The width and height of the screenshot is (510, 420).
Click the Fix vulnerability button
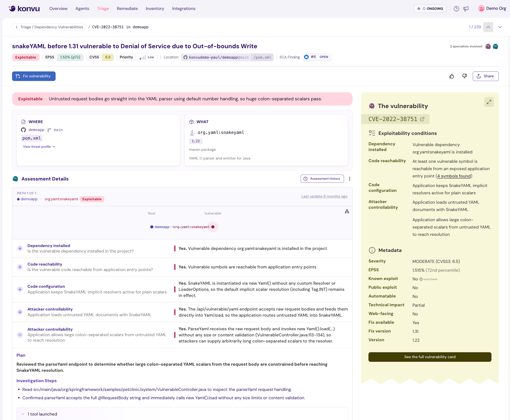click(34, 76)
